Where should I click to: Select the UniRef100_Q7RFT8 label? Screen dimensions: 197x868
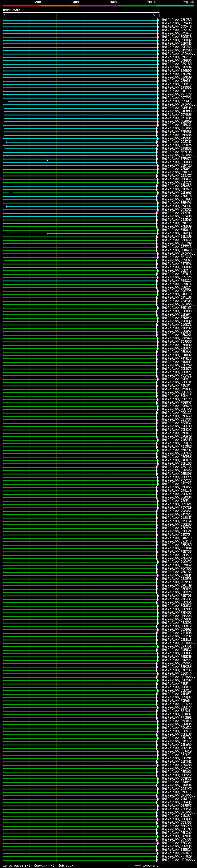point(177,196)
